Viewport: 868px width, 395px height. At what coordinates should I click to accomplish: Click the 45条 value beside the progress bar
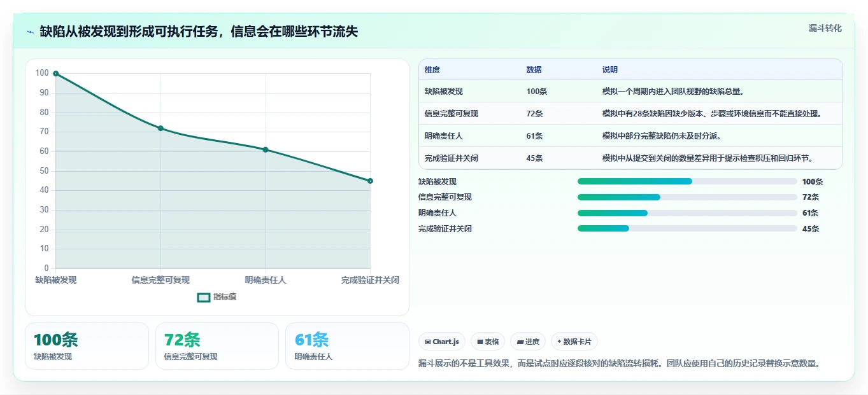811,229
